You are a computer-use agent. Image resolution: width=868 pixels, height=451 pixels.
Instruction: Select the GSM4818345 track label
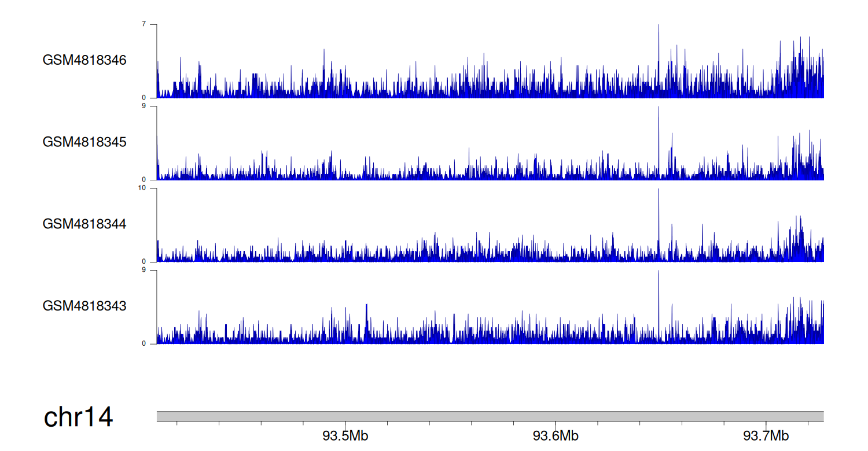tap(84, 142)
